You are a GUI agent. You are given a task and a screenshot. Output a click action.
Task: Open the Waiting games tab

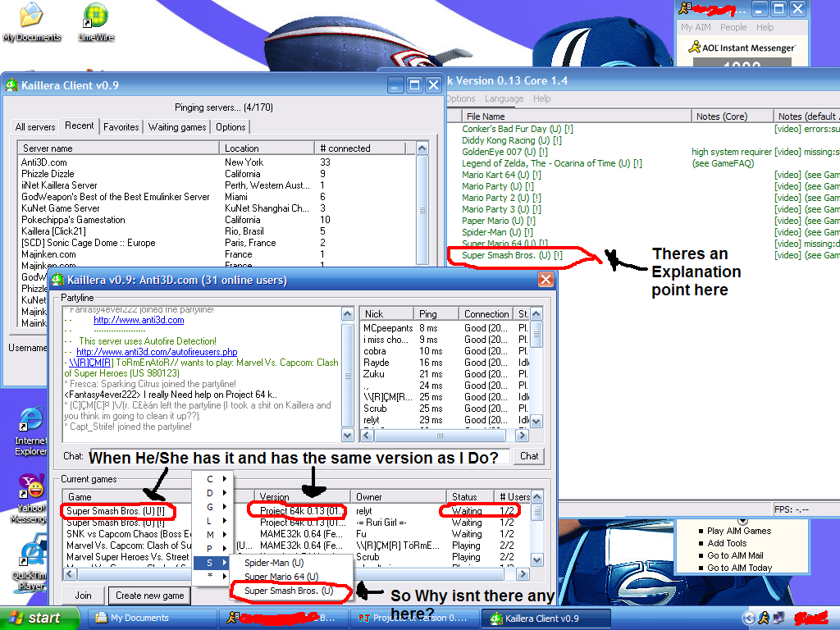pos(177,127)
